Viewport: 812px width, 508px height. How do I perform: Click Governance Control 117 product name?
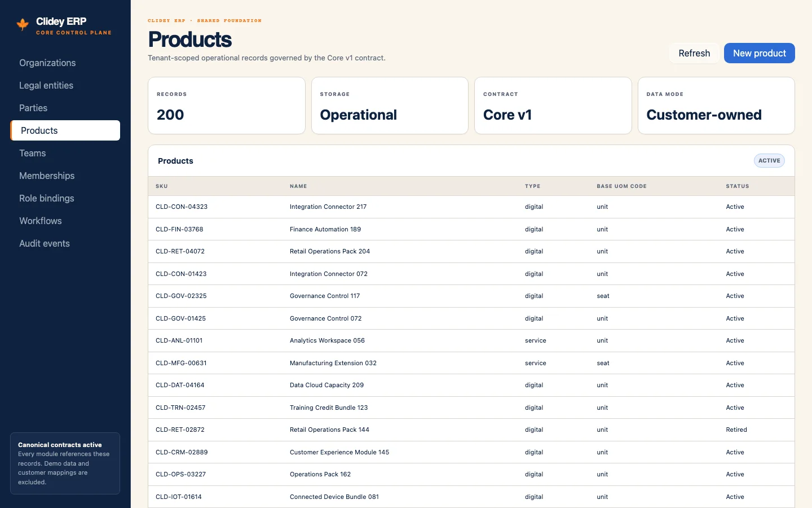[x=325, y=296]
